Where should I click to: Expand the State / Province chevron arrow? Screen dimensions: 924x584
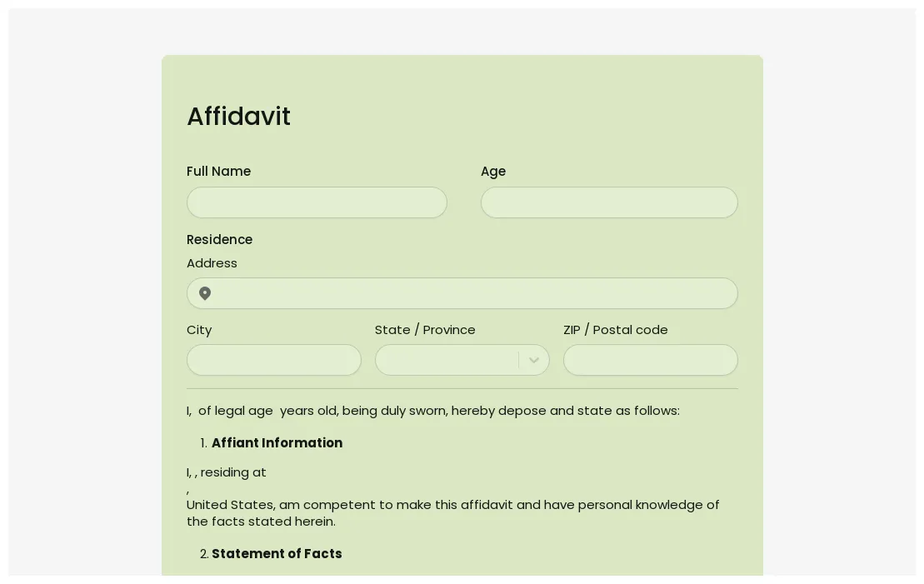[534, 360]
